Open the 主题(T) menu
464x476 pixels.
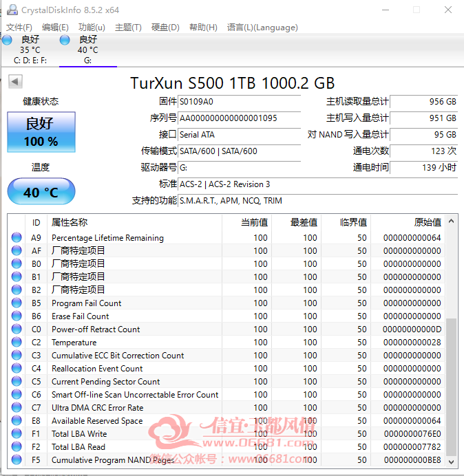click(x=128, y=28)
